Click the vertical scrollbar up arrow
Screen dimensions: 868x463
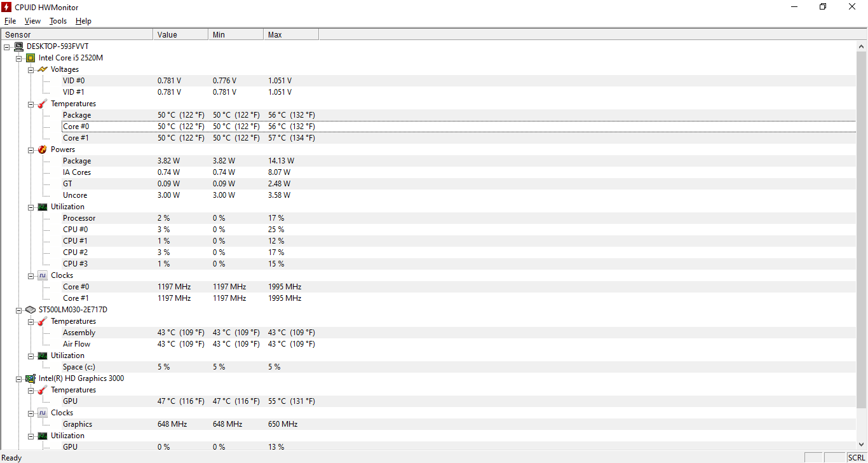(x=861, y=46)
